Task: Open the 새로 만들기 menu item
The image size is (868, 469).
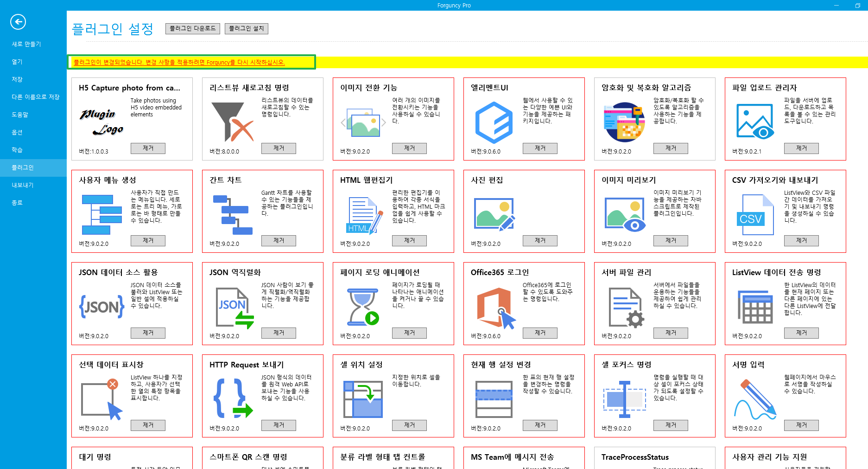Action: [x=33, y=44]
